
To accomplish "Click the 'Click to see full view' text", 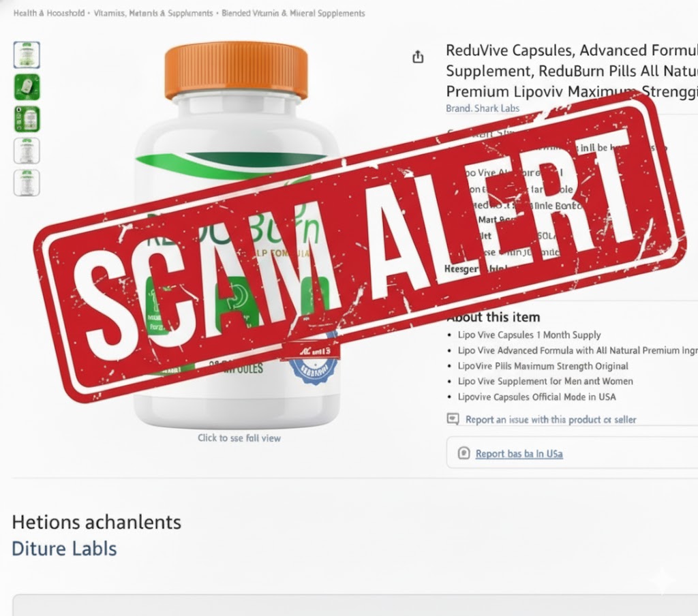I will [239, 438].
